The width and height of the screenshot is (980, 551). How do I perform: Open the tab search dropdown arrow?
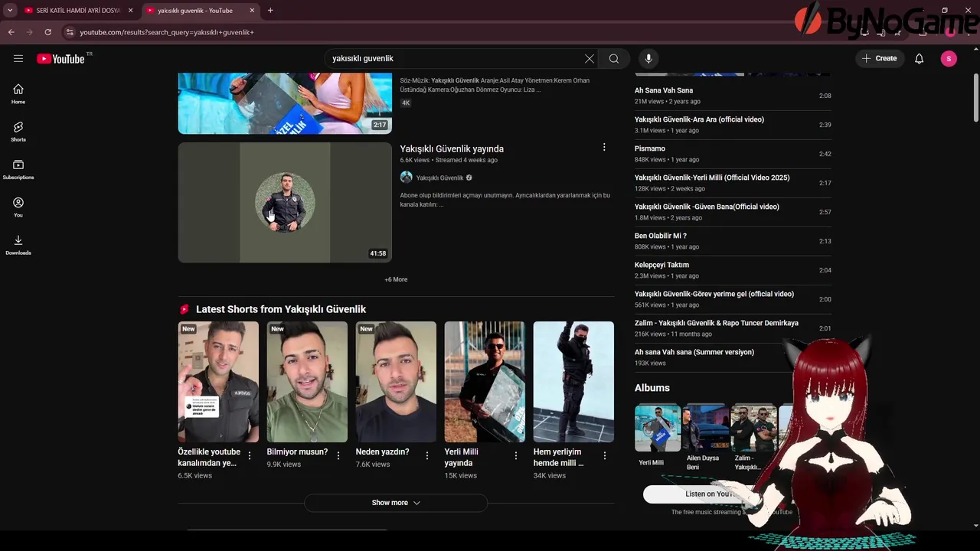[x=10, y=10]
